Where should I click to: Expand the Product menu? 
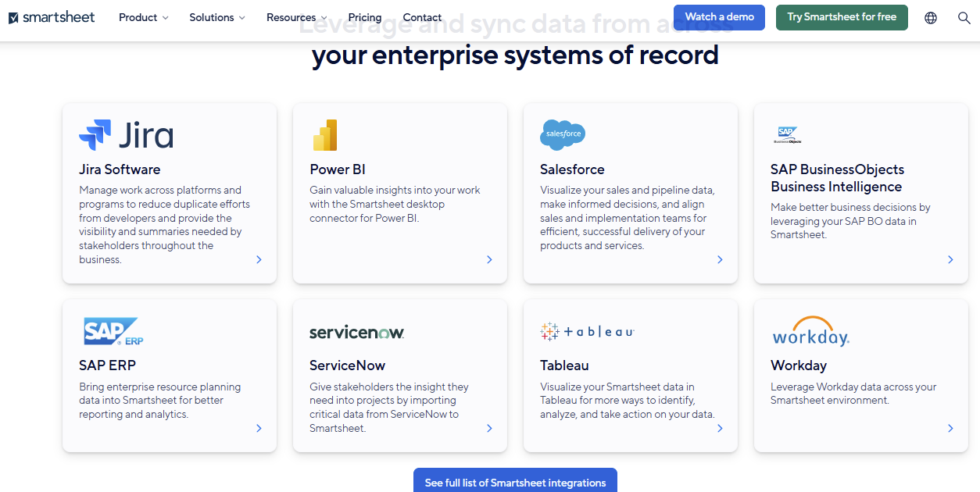[144, 17]
